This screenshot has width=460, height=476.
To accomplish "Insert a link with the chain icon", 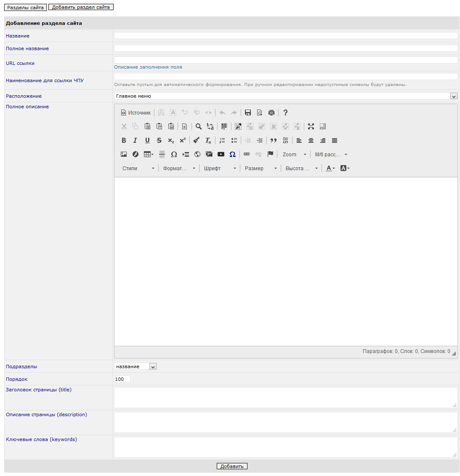I will click(247, 154).
